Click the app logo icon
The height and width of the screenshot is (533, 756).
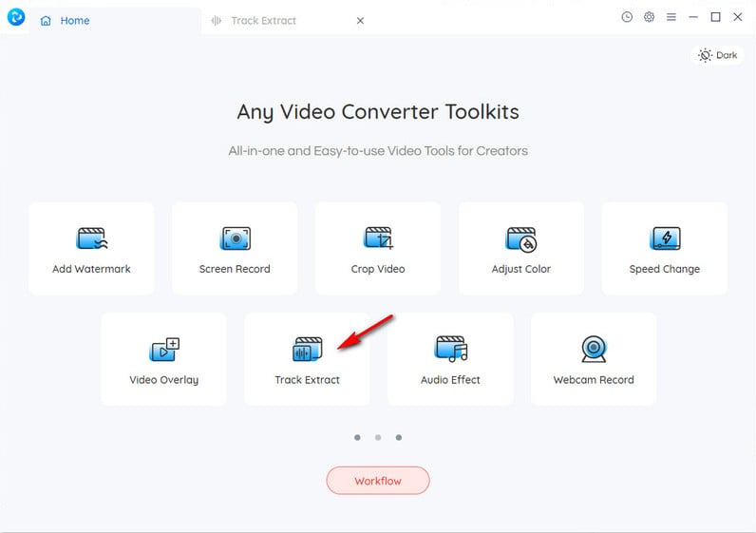[x=16, y=17]
